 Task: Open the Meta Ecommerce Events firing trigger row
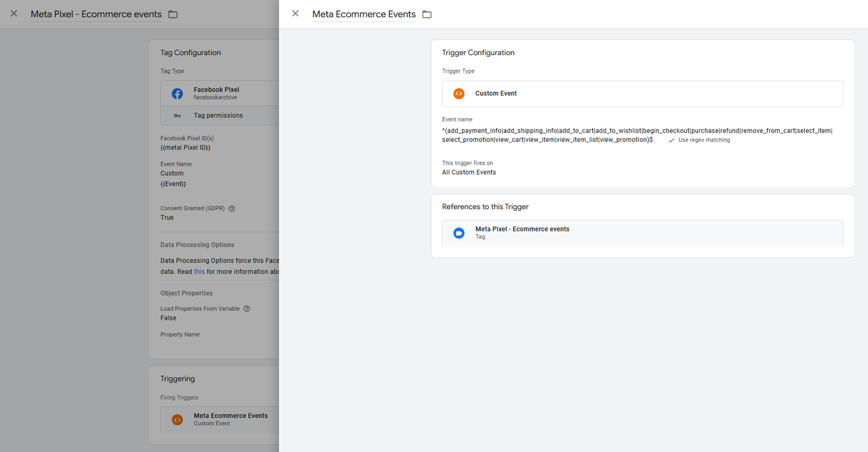220,419
